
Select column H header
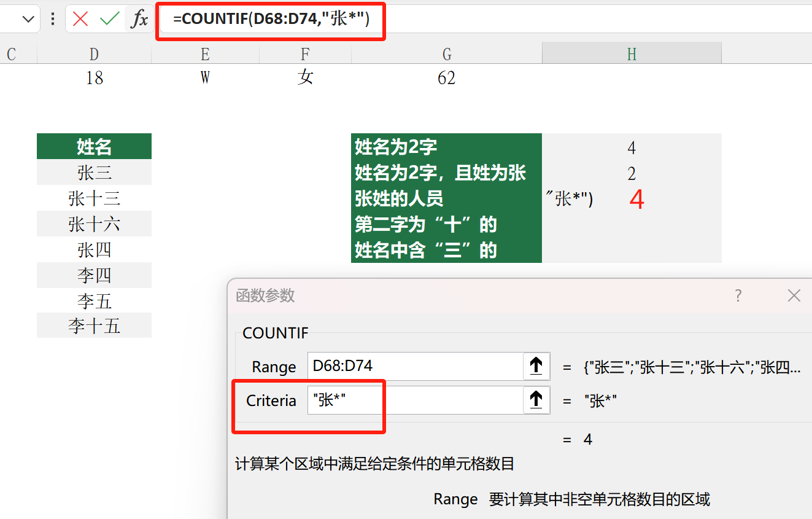point(632,55)
